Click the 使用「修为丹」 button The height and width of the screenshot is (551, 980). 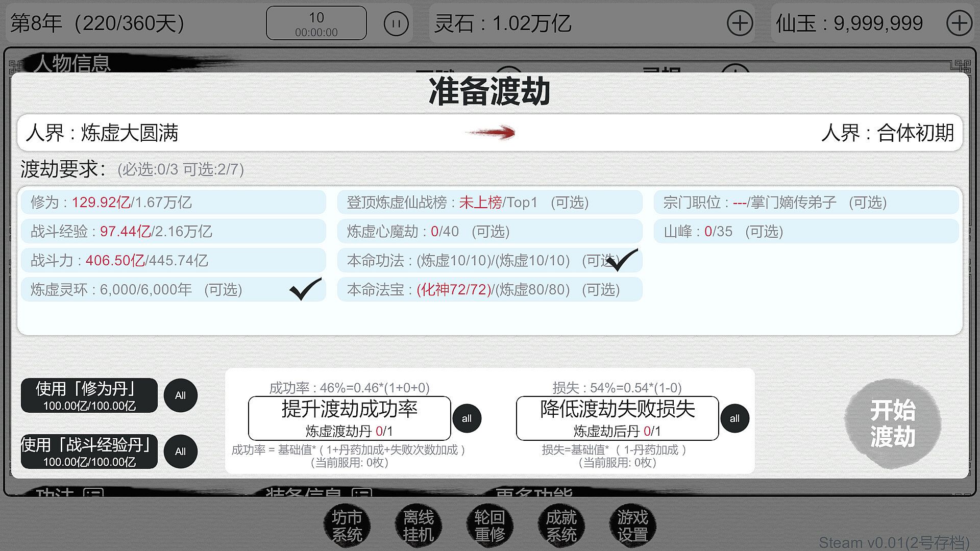pyautogui.click(x=89, y=395)
